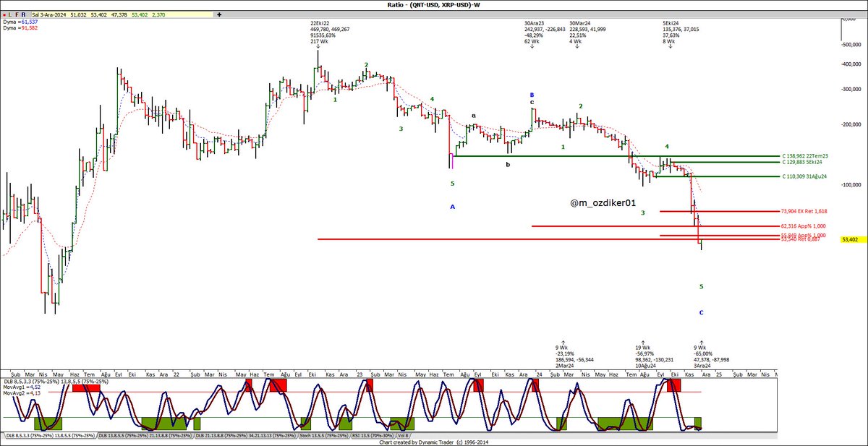This screenshot has width=868, height=446.
Task: Open the DLB 8,5,3,3 13,8,5,5 indicator tab
Action: click(50, 436)
